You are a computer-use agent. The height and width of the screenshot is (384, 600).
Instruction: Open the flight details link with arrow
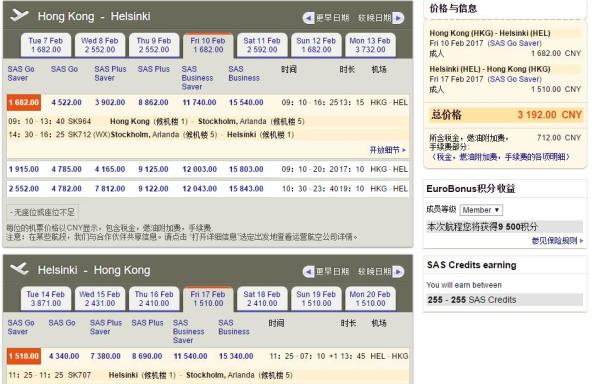pyautogui.click(x=387, y=150)
